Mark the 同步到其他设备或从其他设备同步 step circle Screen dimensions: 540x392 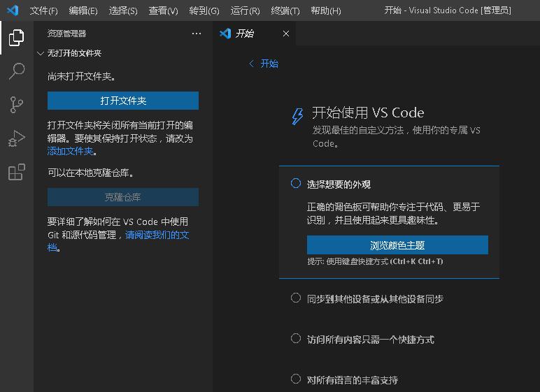coord(296,298)
